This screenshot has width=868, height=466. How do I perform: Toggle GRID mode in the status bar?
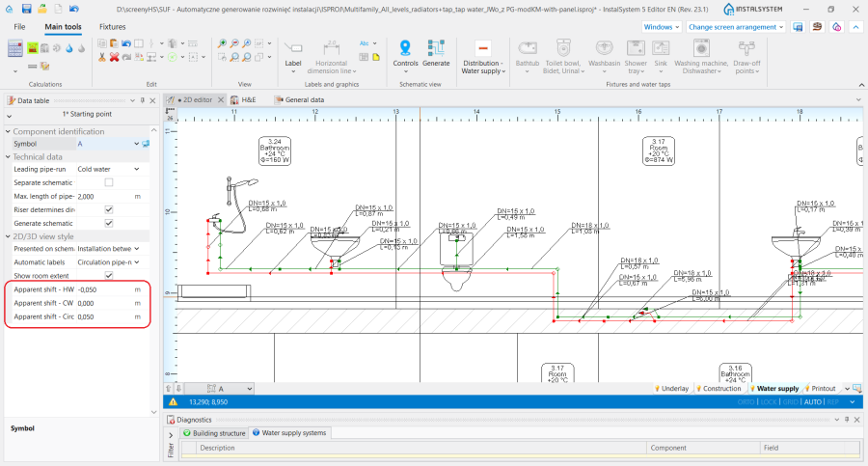[x=791, y=402]
